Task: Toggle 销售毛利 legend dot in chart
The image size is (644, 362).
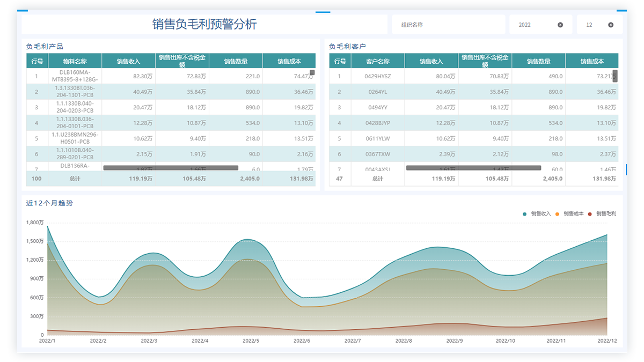Action: 590,214
